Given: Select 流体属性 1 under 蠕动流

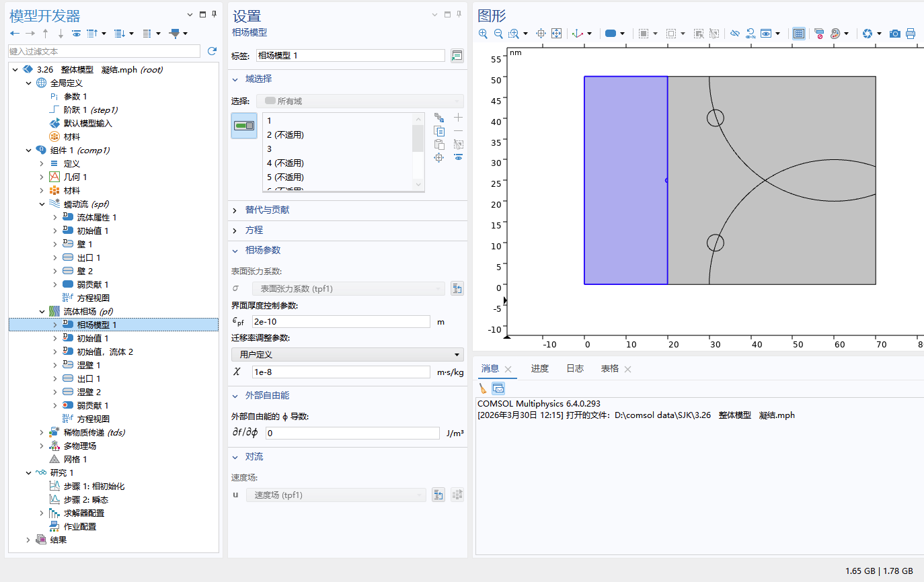Looking at the screenshot, I should 97,217.
